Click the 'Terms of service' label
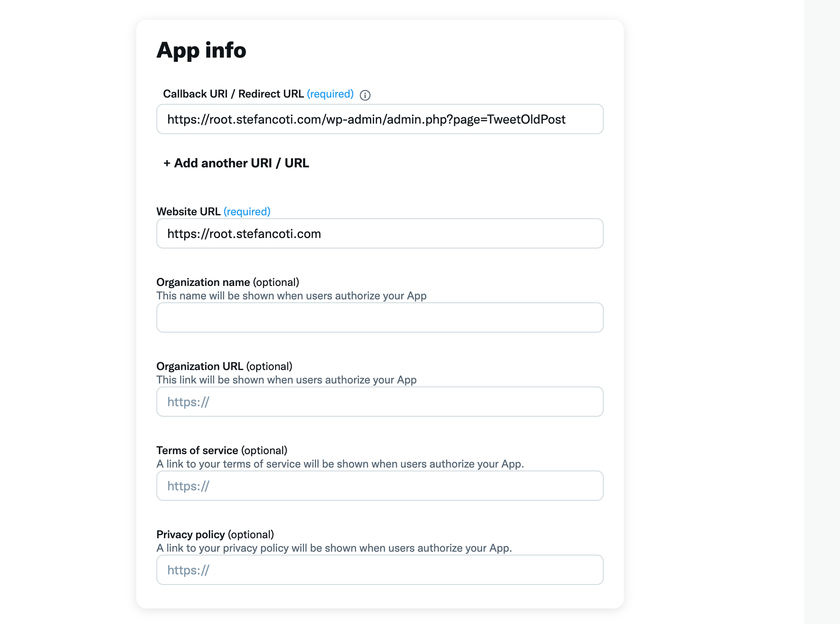This screenshot has height=624, width=840. click(x=197, y=450)
